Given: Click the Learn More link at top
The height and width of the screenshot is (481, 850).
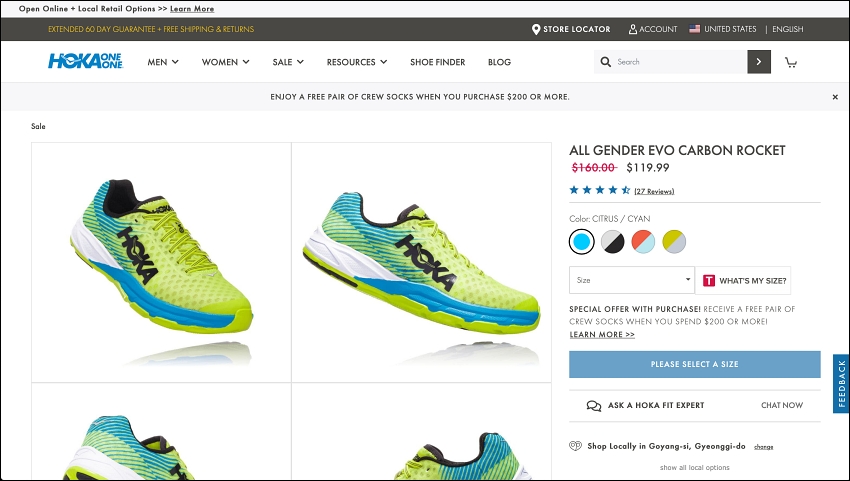Looking at the screenshot, I should [192, 9].
